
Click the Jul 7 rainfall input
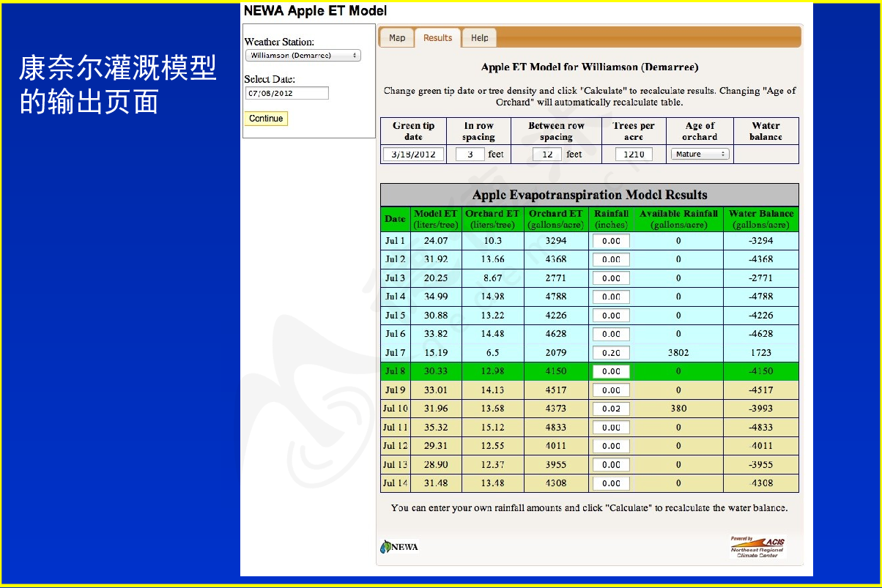(x=611, y=353)
